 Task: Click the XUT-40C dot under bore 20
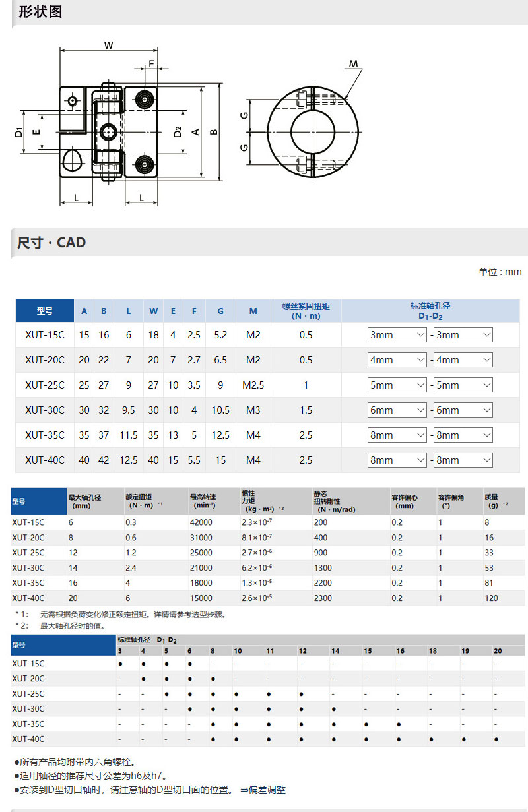[x=496, y=739]
